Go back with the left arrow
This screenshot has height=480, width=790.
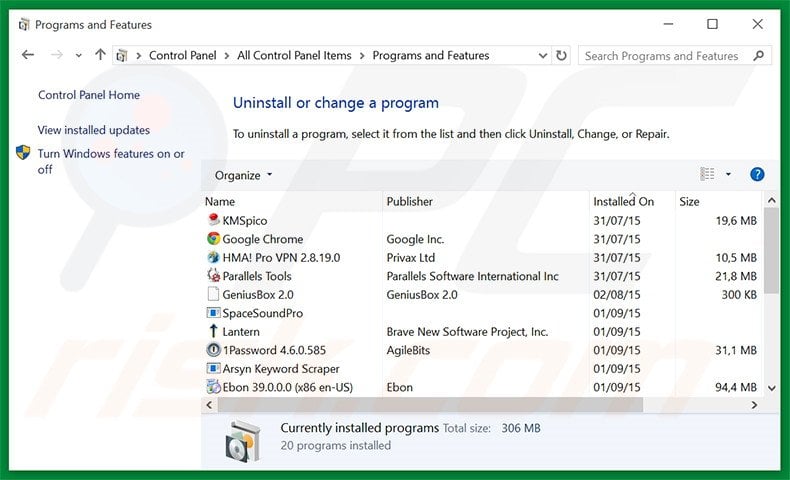[28, 55]
